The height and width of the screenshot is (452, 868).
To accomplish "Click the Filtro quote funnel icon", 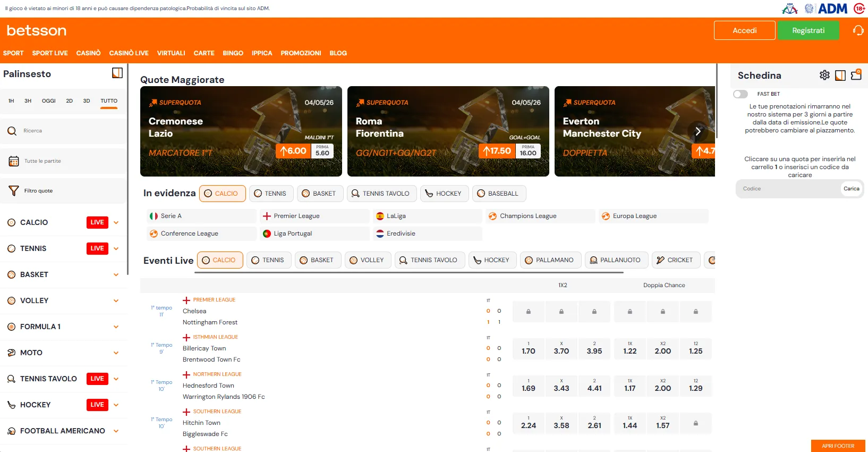I will [x=14, y=190].
